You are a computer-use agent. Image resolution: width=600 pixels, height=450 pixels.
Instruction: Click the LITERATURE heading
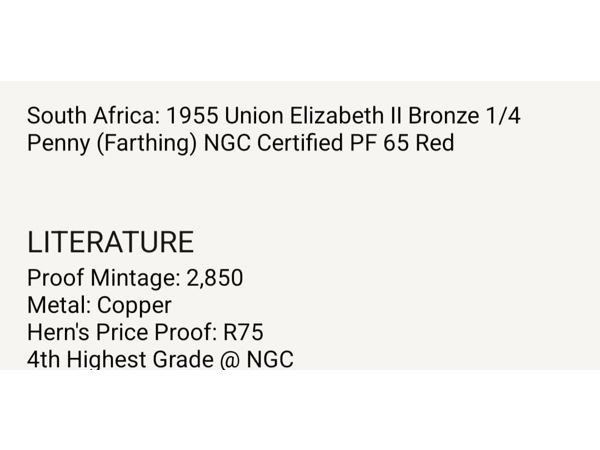click(111, 242)
